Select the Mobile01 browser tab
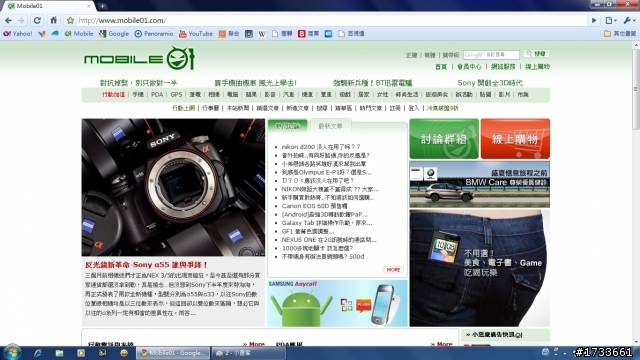640x360 pixels. point(47,6)
